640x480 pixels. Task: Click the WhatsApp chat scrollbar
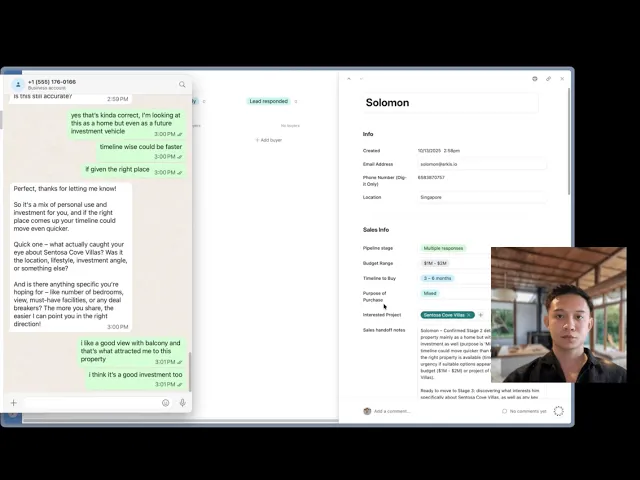coord(190,371)
